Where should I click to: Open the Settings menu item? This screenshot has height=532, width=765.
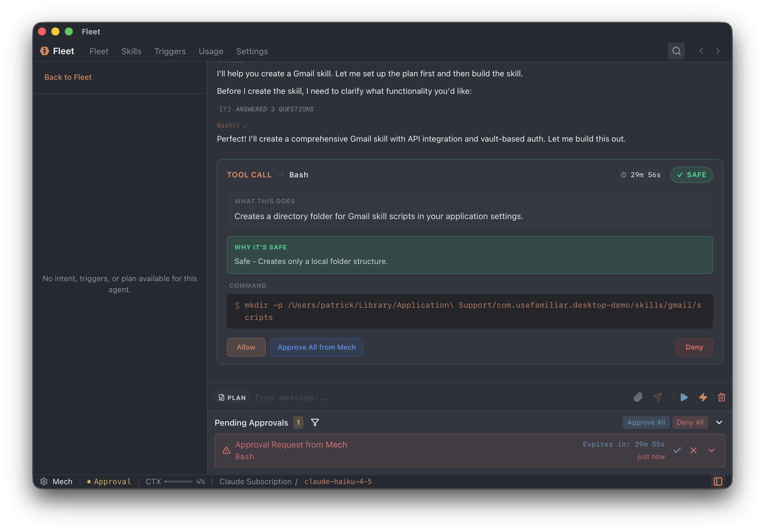click(x=252, y=51)
